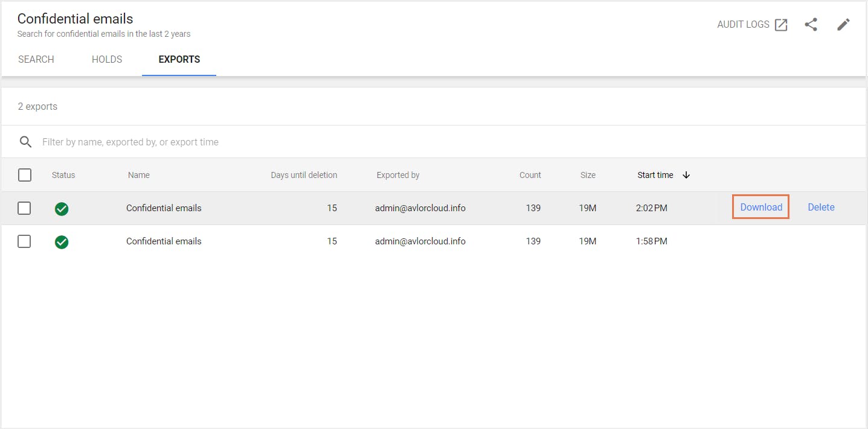Click the 139 count in the 2:02 PM row
Screen dimensions: 868x429
pos(533,208)
